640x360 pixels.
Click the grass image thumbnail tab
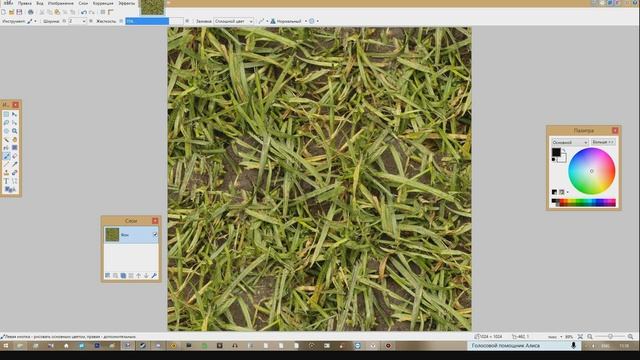(x=152, y=7)
